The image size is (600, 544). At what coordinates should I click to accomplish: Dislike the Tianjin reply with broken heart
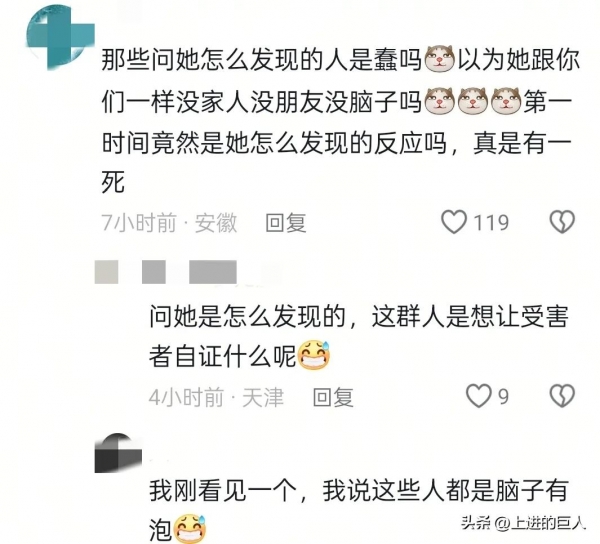click(562, 396)
